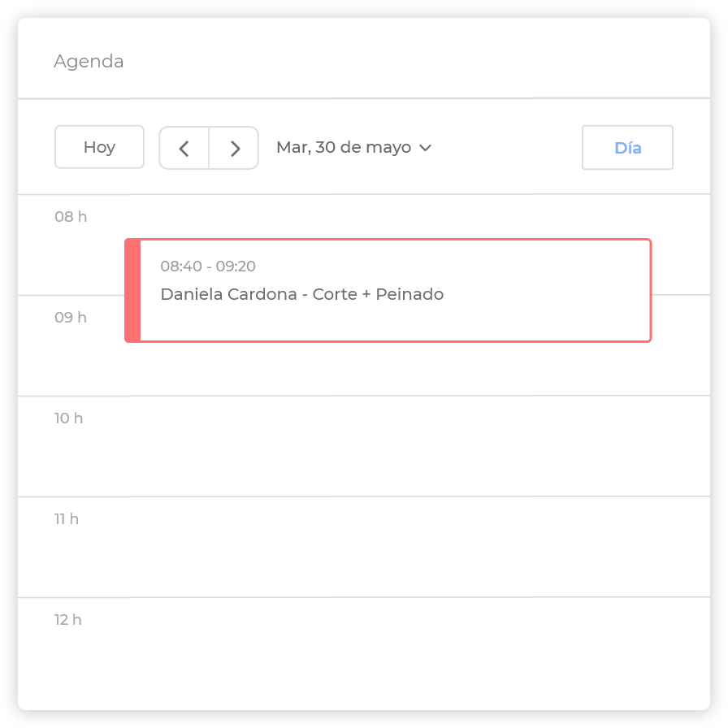Select the 08 h hour label

71,217
